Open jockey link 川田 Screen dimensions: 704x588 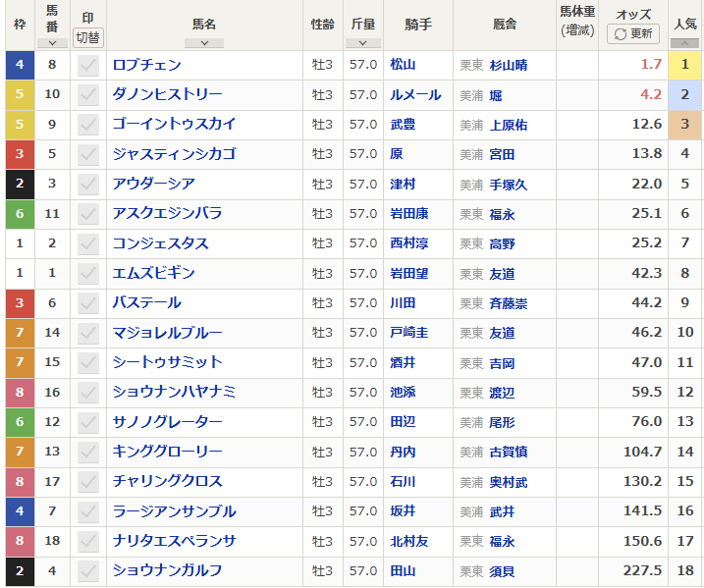pos(403,303)
